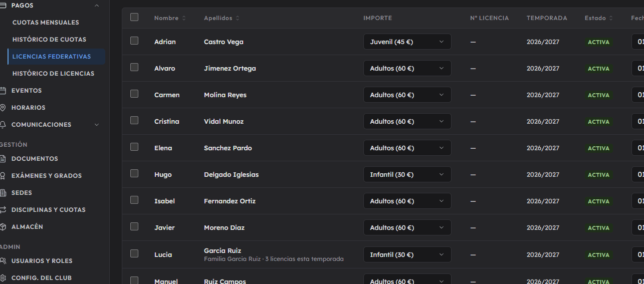Open the Juvenil (45 €) importe dropdown
Image resolution: width=644 pixels, height=284 pixels.
coord(407,42)
